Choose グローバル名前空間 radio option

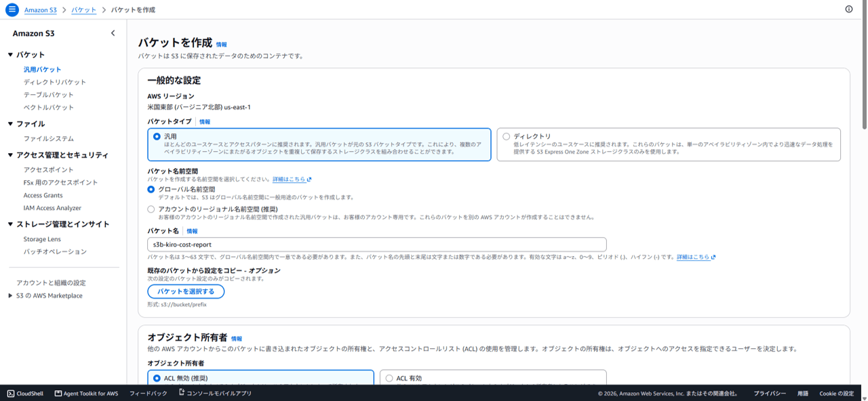coord(151,190)
